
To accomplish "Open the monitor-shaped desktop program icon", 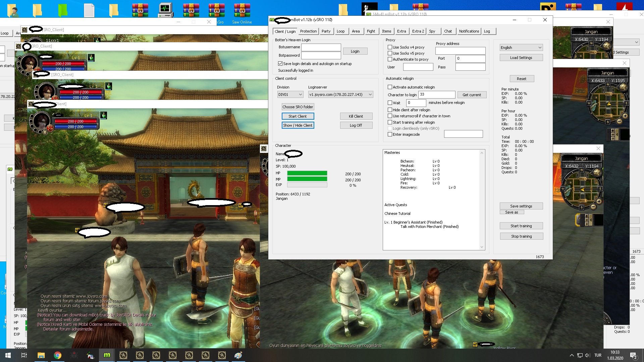I will [165, 10].
